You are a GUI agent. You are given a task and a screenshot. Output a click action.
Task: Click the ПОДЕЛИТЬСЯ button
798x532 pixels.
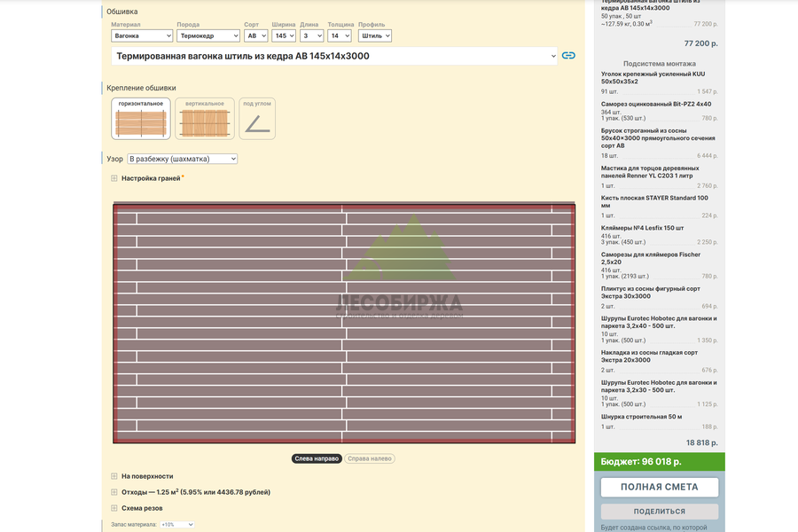659,511
